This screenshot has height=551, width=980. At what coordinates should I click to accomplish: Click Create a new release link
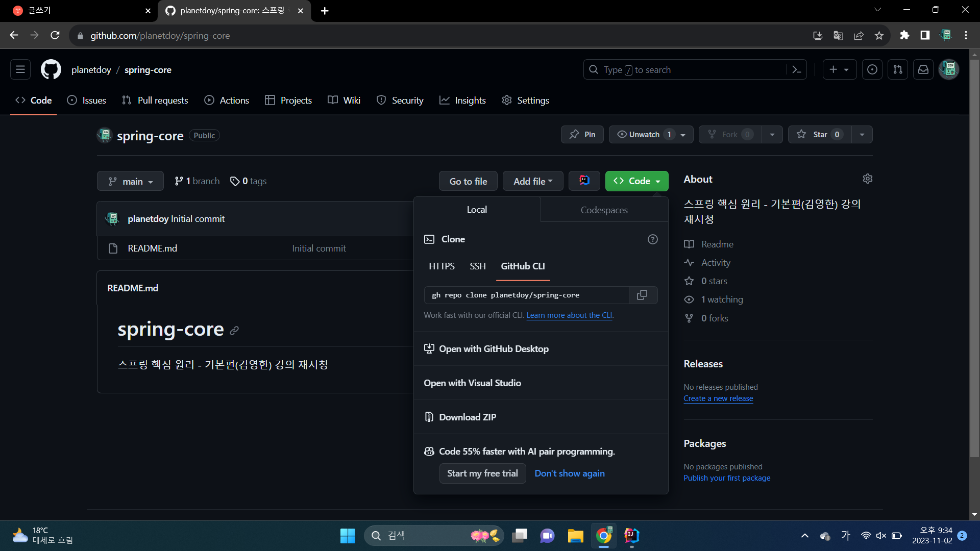(718, 398)
